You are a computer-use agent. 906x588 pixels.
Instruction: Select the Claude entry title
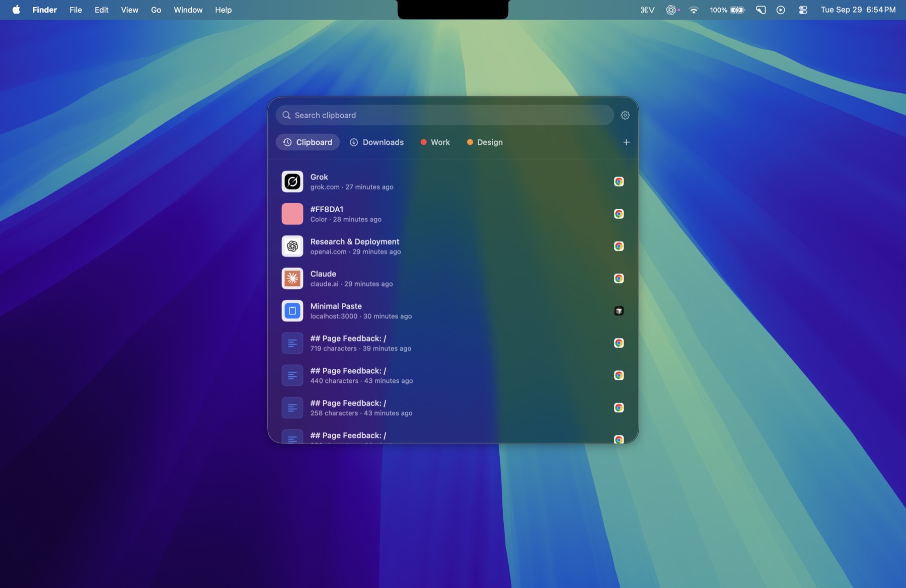click(323, 274)
